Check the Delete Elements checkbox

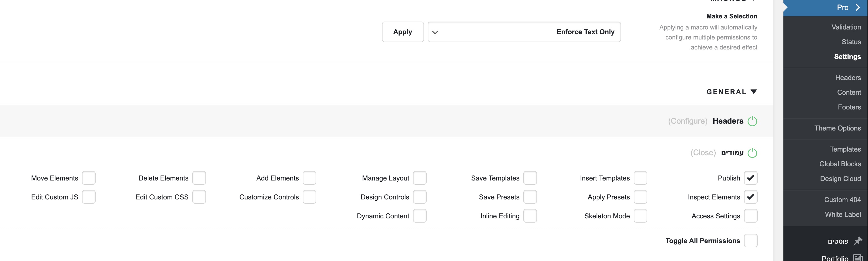pyautogui.click(x=199, y=178)
